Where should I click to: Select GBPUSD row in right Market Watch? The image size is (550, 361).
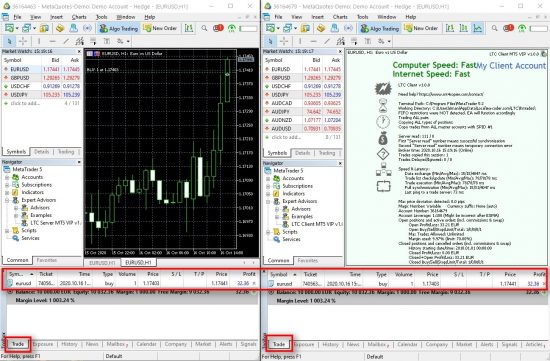[303, 78]
